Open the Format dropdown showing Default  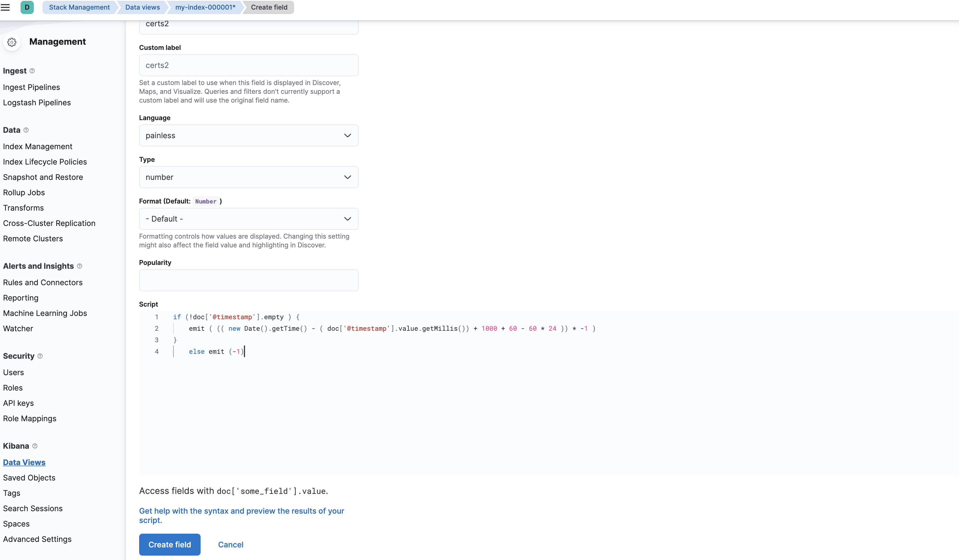pos(249,219)
